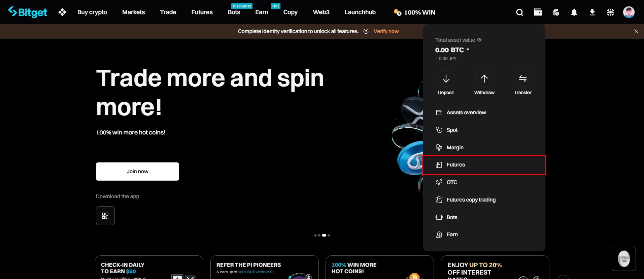The height and width of the screenshot is (279, 644).
Task: Open Futures copy trading in wallet menu
Action: click(x=484, y=200)
